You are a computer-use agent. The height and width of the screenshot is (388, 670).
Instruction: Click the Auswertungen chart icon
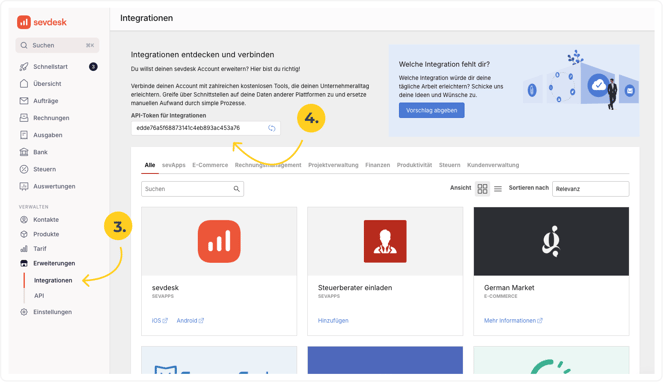click(x=24, y=186)
